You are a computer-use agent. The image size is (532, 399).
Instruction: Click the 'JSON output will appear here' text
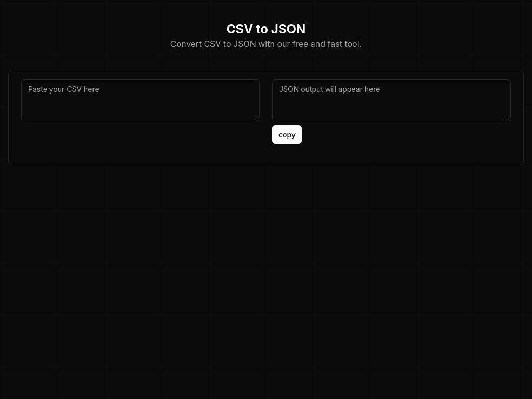[x=329, y=89]
